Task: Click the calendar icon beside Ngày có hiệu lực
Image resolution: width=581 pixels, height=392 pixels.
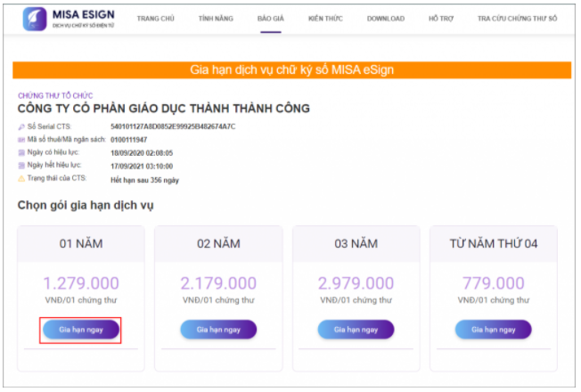Action: coord(21,153)
